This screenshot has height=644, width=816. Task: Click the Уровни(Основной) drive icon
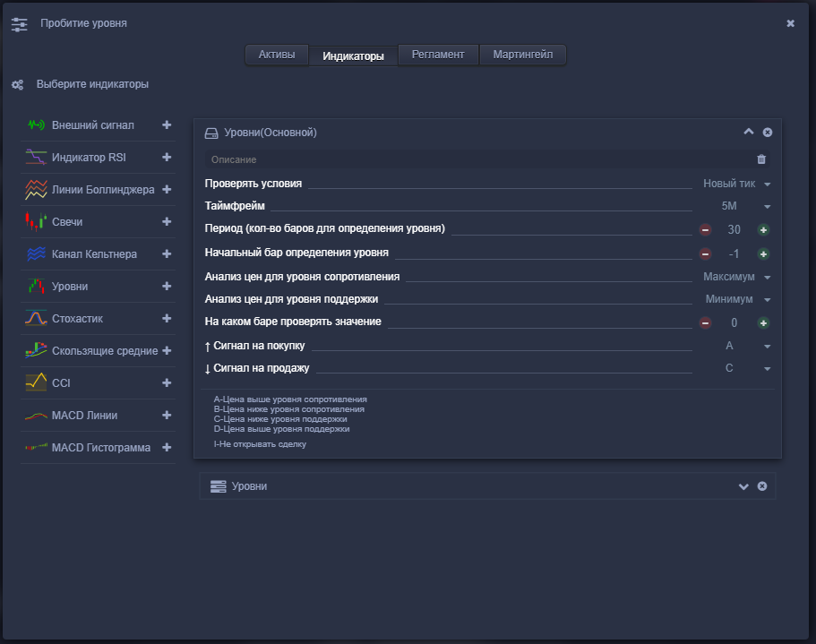click(x=211, y=133)
